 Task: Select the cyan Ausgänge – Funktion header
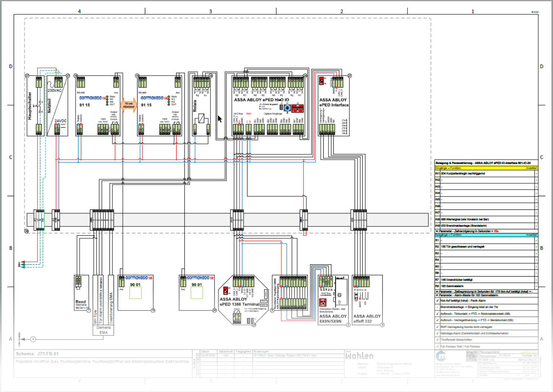(486, 235)
